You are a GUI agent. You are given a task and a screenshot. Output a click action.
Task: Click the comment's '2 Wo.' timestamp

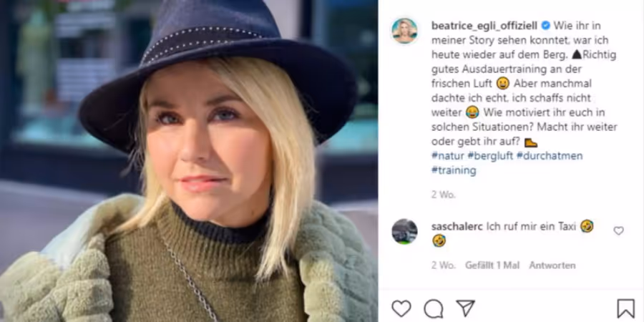443,265
